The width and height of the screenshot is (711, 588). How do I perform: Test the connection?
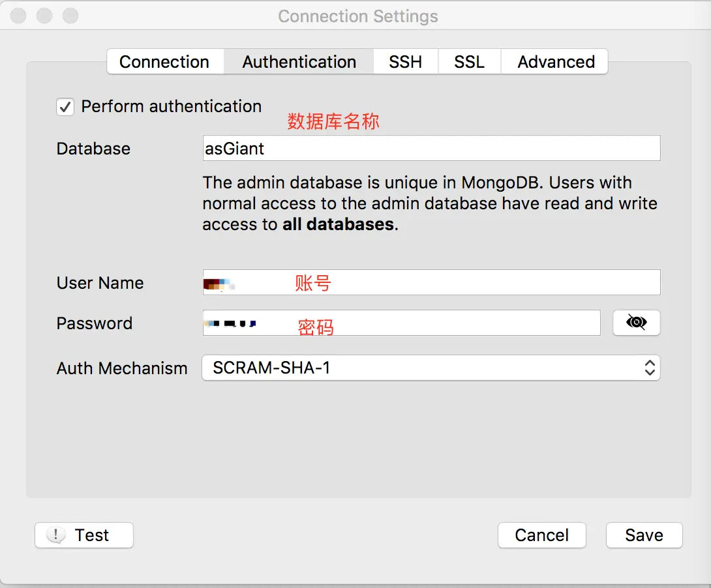coord(84,535)
